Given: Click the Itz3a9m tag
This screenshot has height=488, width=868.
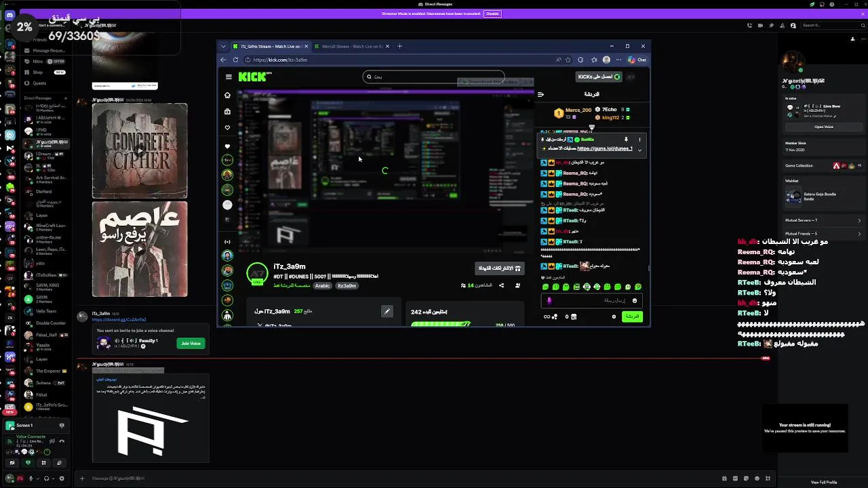Looking at the screenshot, I should (x=347, y=285).
